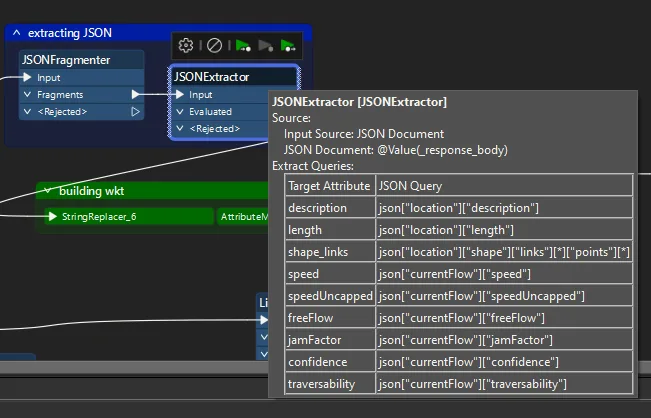Click 'JSON Document: @Value(_response_body)' line
651x418 pixels.
[x=396, y=150]
